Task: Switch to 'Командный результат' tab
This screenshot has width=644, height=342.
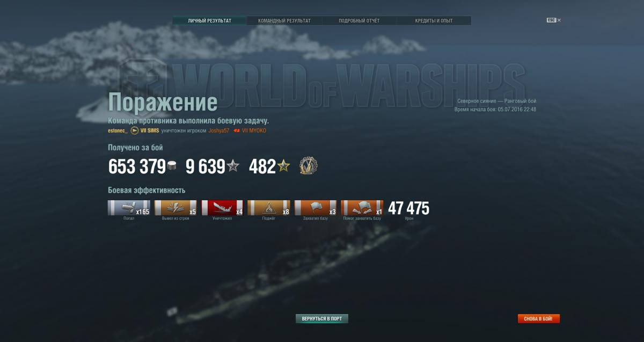Action: [x=284, y=20]
